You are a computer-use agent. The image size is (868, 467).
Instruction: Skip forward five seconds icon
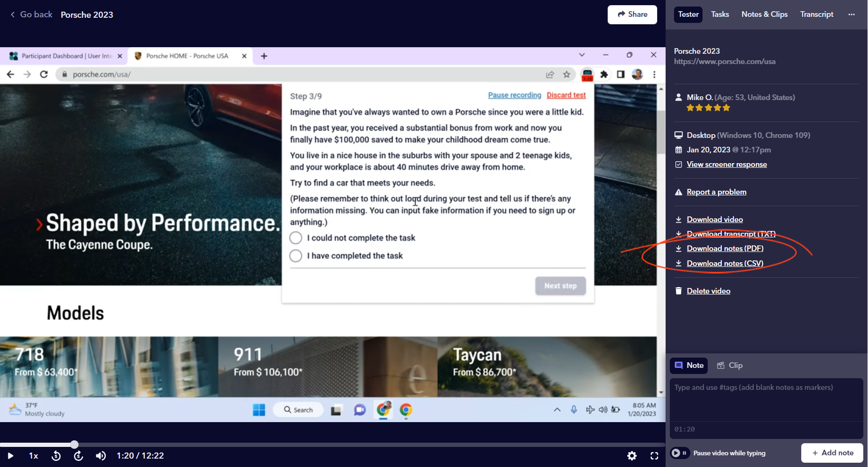point(79,456)
